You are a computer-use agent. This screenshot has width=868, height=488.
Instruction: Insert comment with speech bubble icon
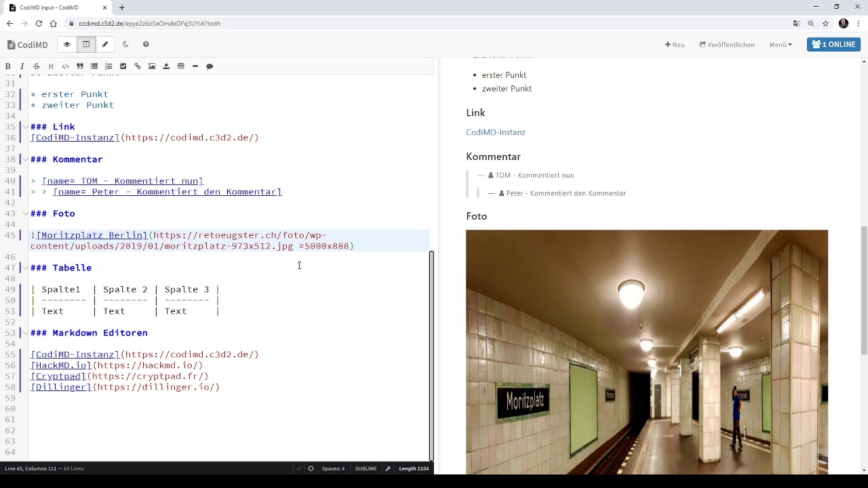pyautogui.click(x=210, y=66)
